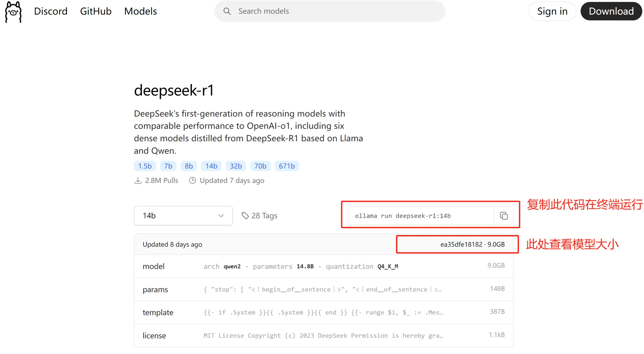Click the tag icon beside 28 Tags
This screenshot has width=644, height=354.
coord(245,216)
